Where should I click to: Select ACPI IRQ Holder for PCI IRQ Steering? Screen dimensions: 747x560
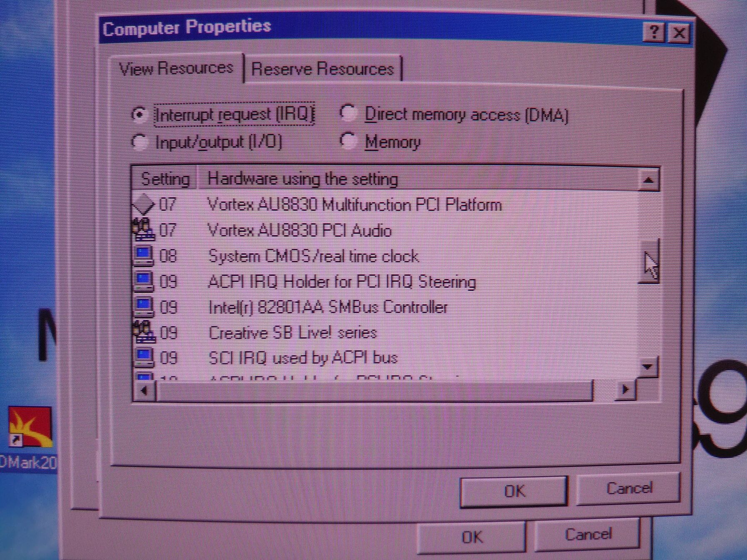tap(342, 282)
